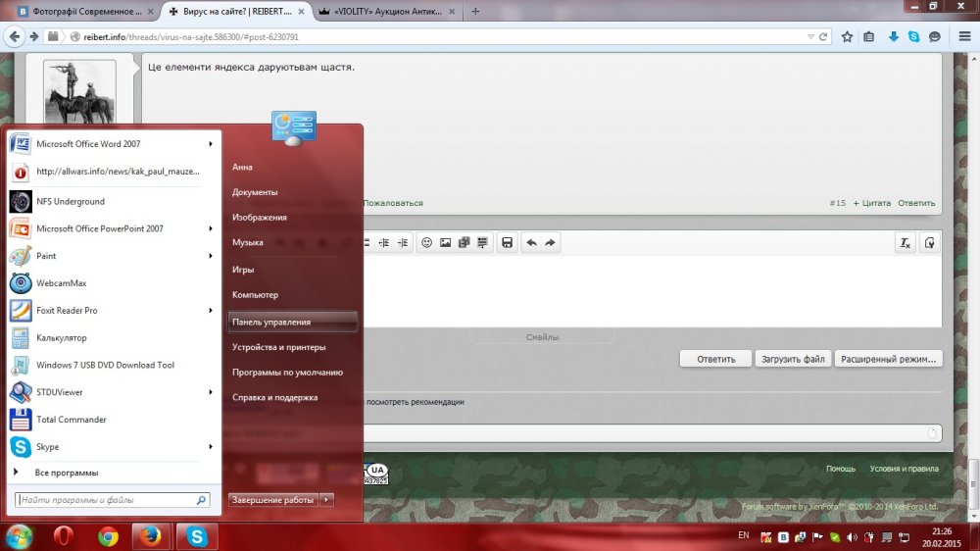This screenshot has height=551, width=980.
Task: Click the insert media icon in editor
Action: pyautogui.click(x=464, y=243)
